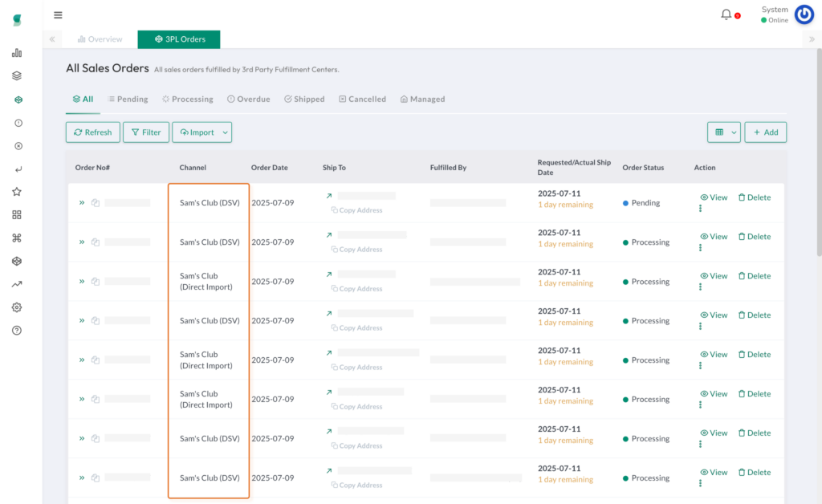
Task: Expand the first Direct Import order row
Action: pos(82,282)
